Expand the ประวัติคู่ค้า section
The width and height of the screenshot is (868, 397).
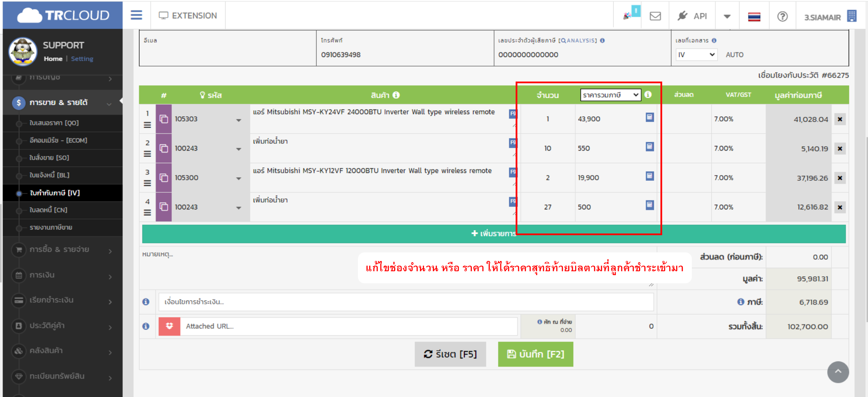pos(63,326)
